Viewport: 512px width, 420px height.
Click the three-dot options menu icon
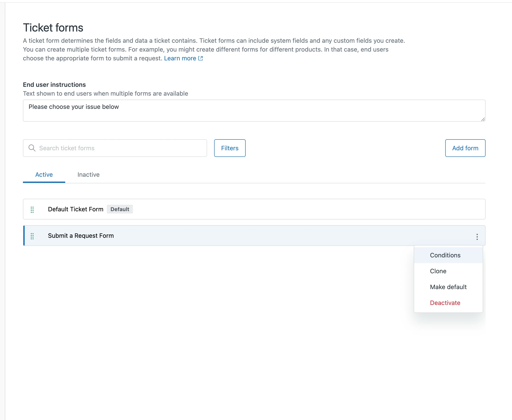pos(477,237)
